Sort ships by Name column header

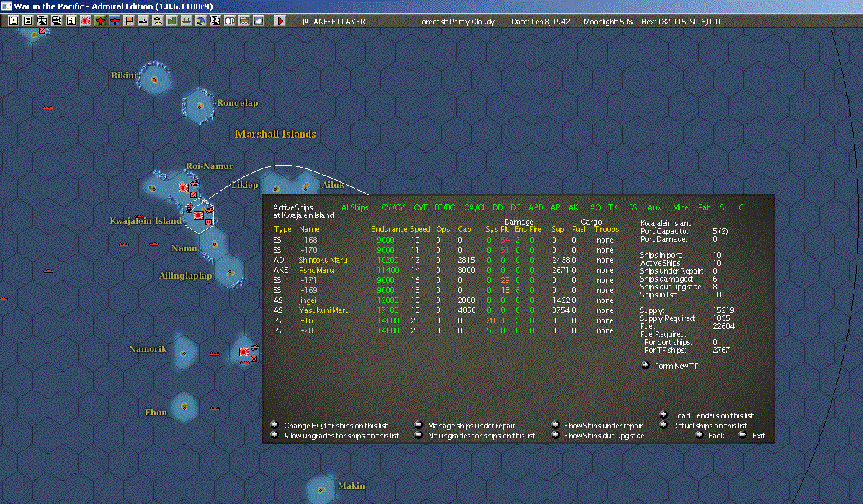[x=309, y=229]
